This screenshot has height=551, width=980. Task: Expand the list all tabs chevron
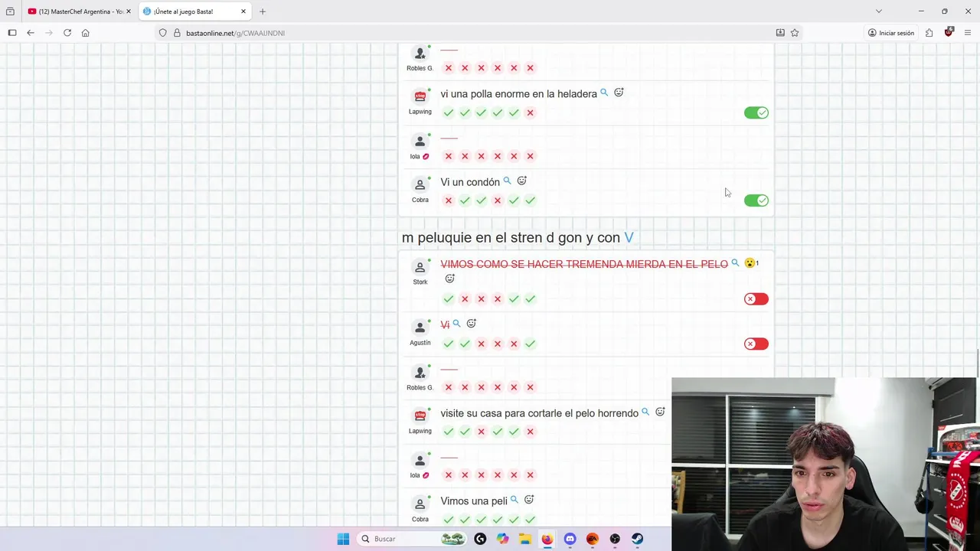pos(879,11)
